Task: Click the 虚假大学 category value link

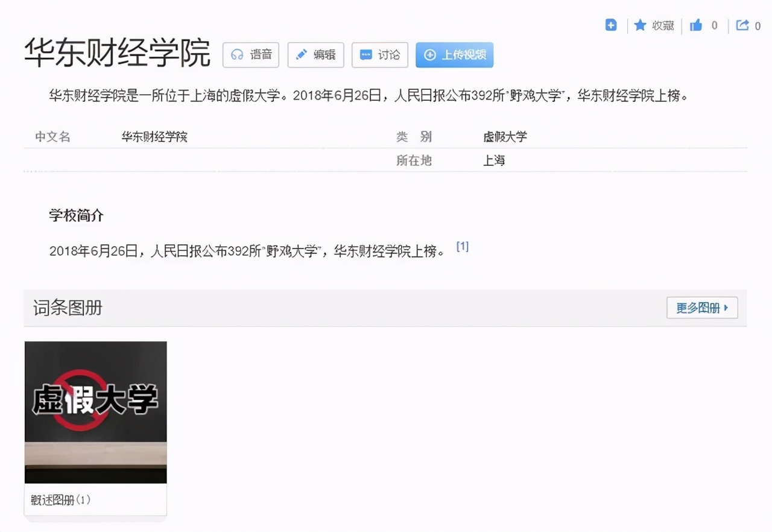Action: (505, 137)
